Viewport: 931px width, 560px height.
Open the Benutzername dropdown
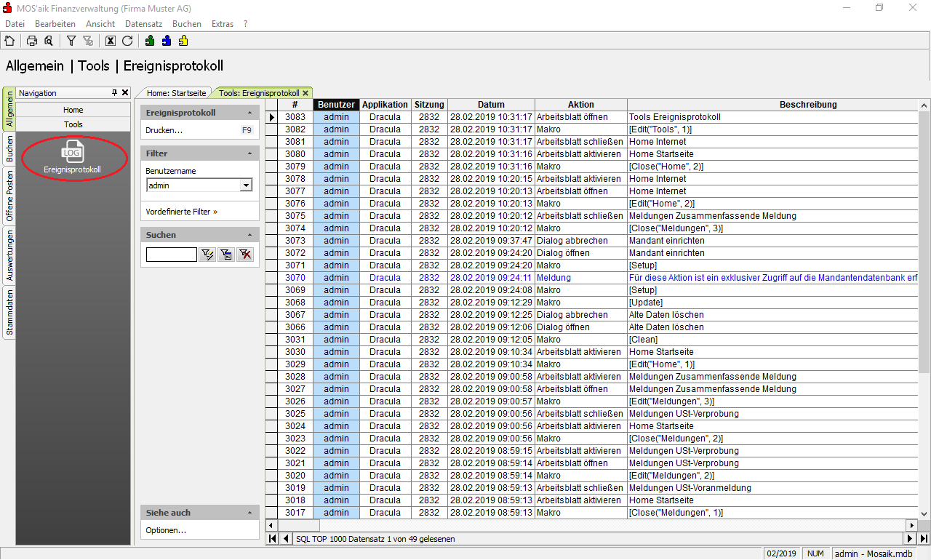[246, 185]
